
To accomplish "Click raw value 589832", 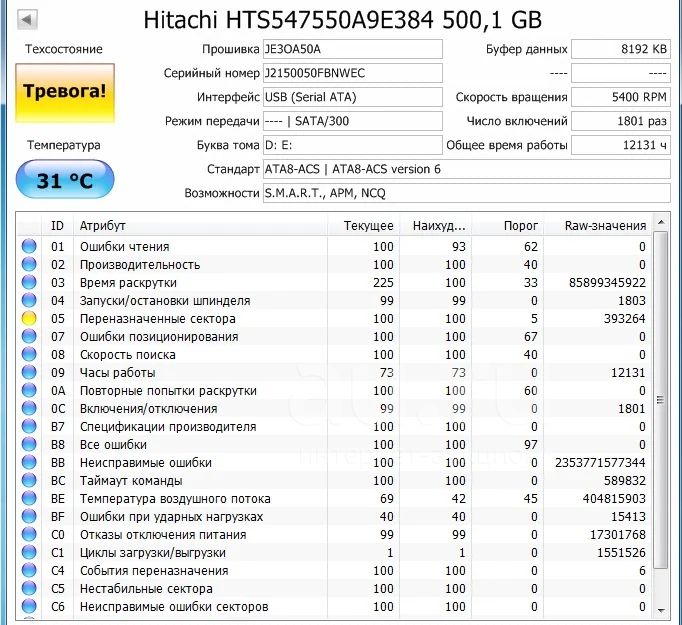I will [625, 481].
